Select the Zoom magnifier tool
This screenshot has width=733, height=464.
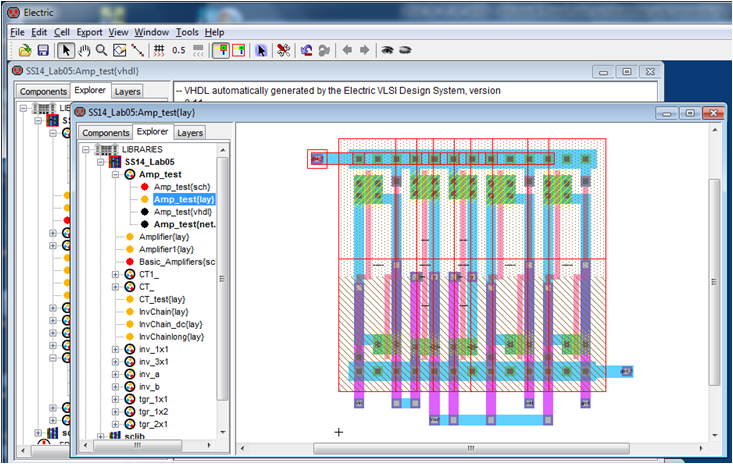click(x=101, y=50)
